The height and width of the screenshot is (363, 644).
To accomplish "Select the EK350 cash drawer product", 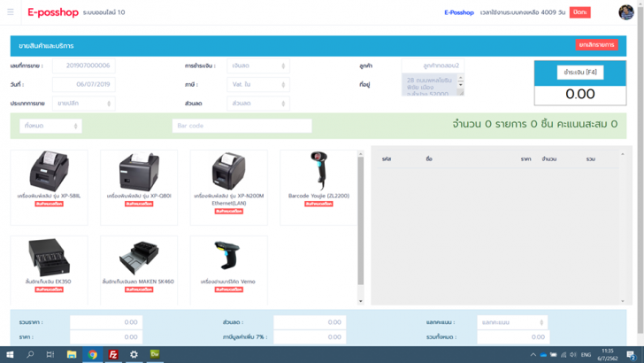I will 49,270.
